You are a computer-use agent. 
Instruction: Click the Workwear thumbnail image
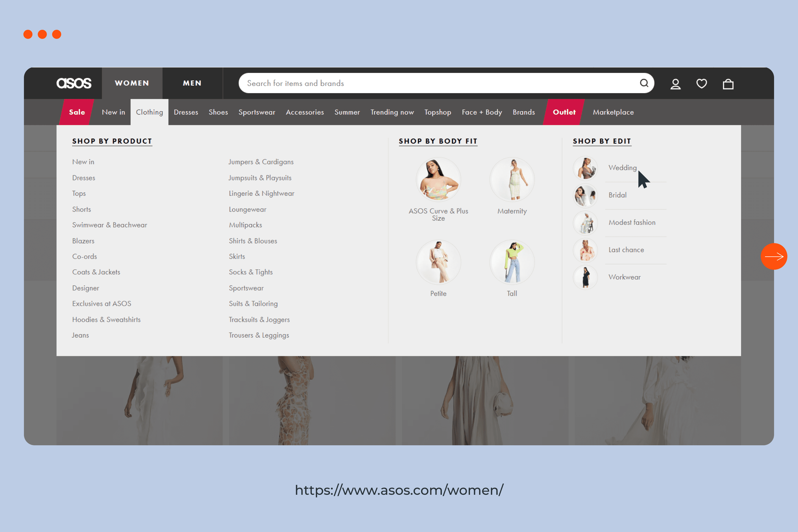click(x=585, y=277)
